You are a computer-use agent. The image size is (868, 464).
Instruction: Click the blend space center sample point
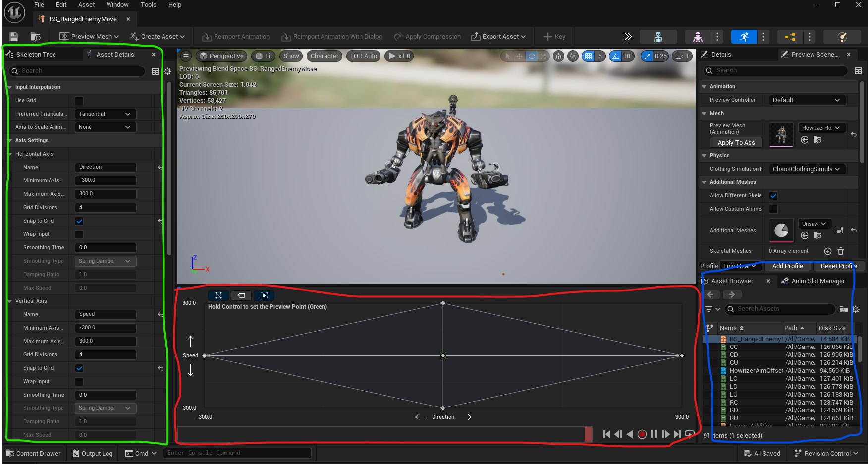click(443, 356)
